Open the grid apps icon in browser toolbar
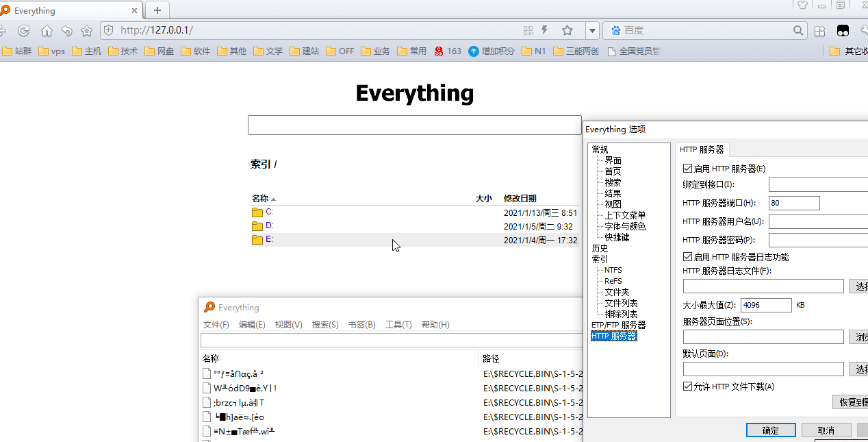Viewport: 868px width, 442px height. 820,30
